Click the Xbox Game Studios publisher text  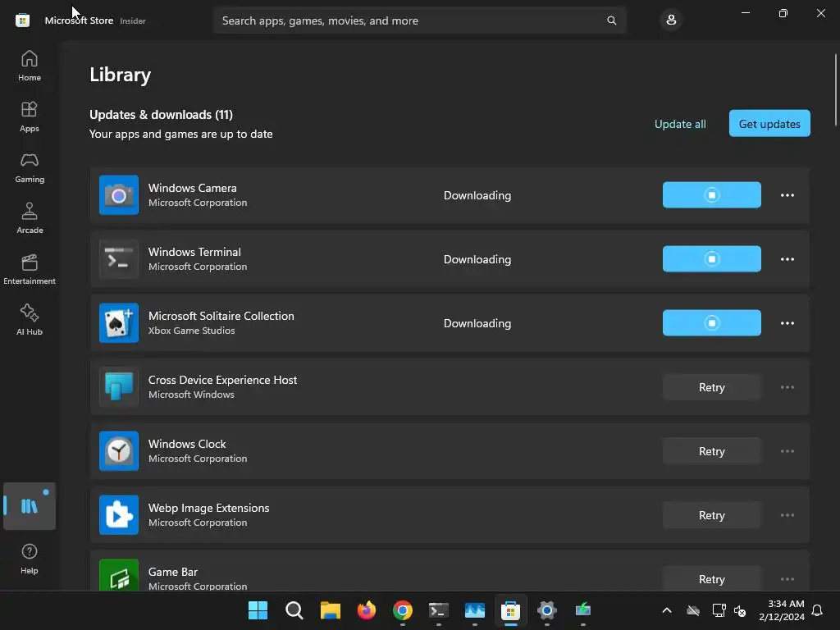click(191, 331)
